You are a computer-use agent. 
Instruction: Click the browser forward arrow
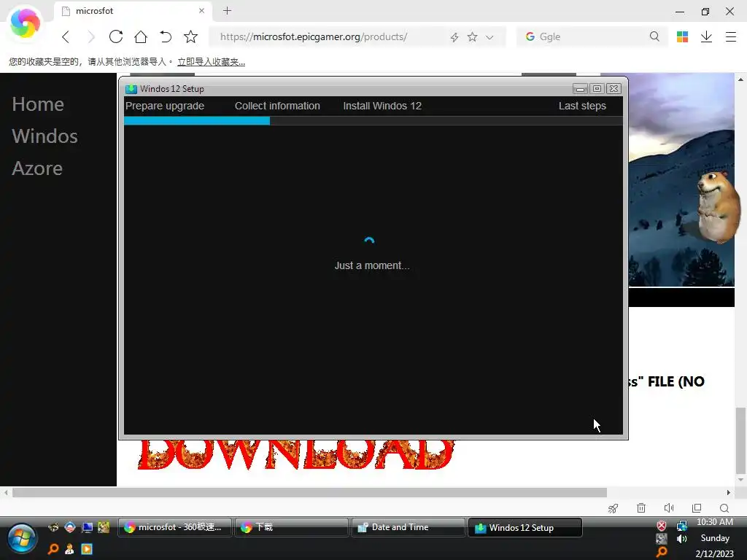pyautogui.click(x=91, y=36)
